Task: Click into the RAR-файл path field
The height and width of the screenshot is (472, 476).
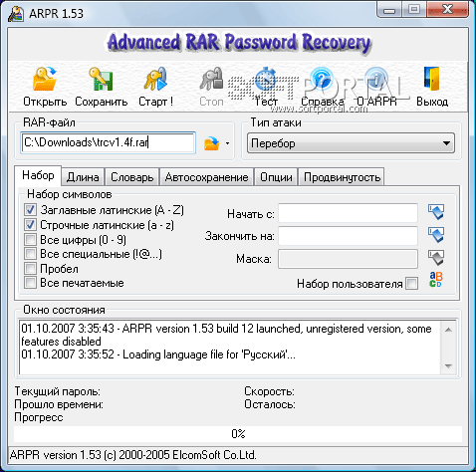Action: [x=108, y=142]
